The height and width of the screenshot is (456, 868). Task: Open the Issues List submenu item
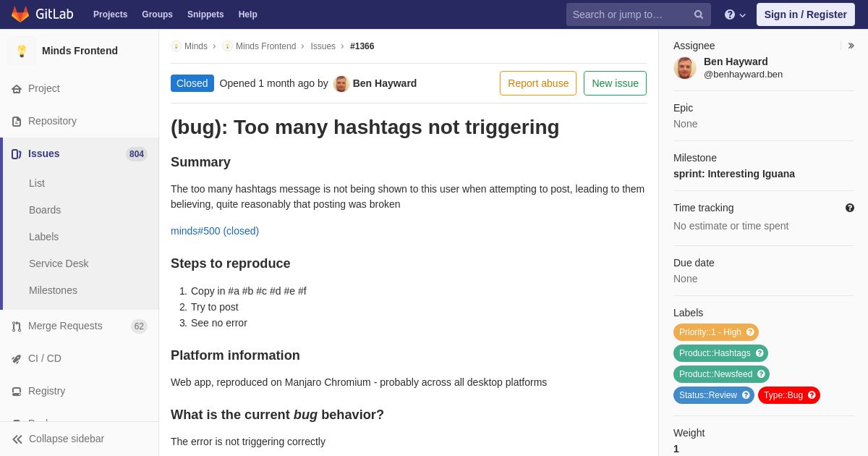(x=37, y=183)
